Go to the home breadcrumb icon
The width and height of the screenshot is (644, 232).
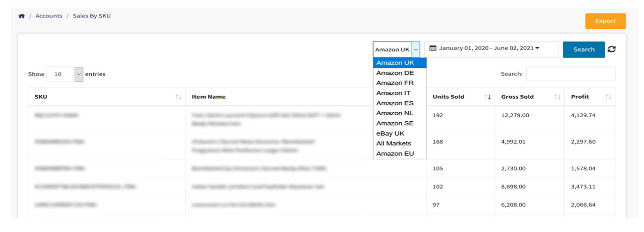[21, 16]
